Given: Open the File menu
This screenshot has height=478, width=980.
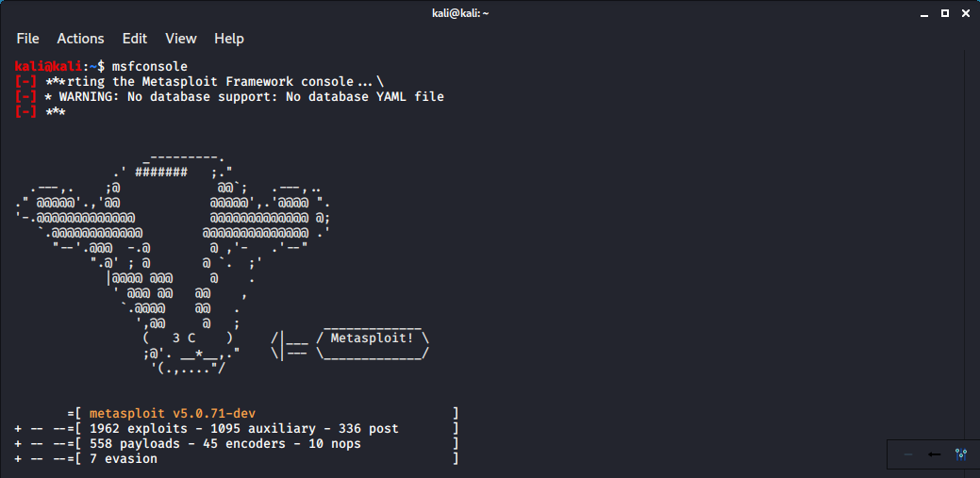Looking at the screenshot, I should pyautogui.click(x=27, y=39).
